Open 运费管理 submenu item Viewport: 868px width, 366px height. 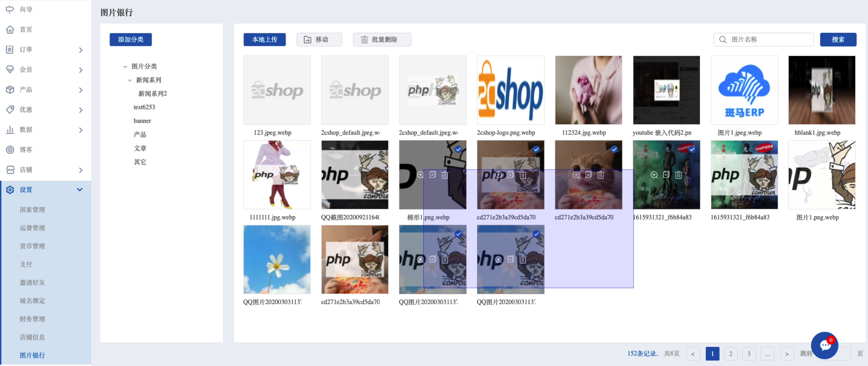click(32, 228)
